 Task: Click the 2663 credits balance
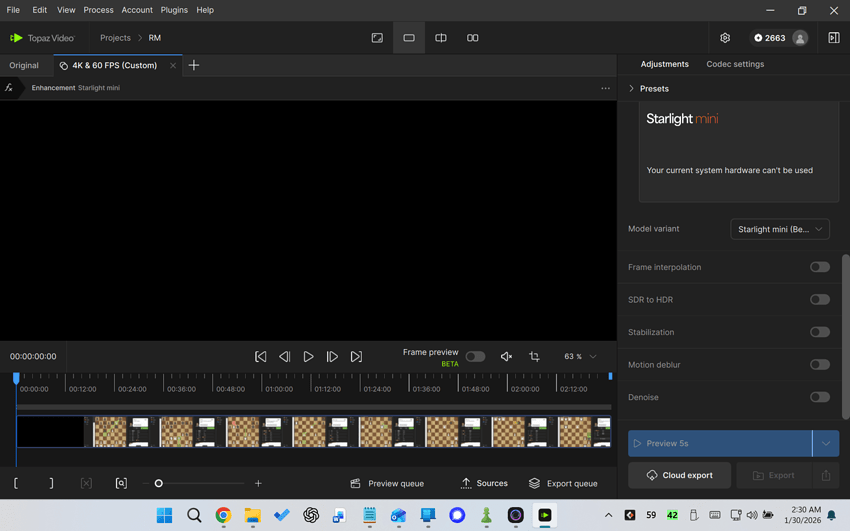(769, 38)
